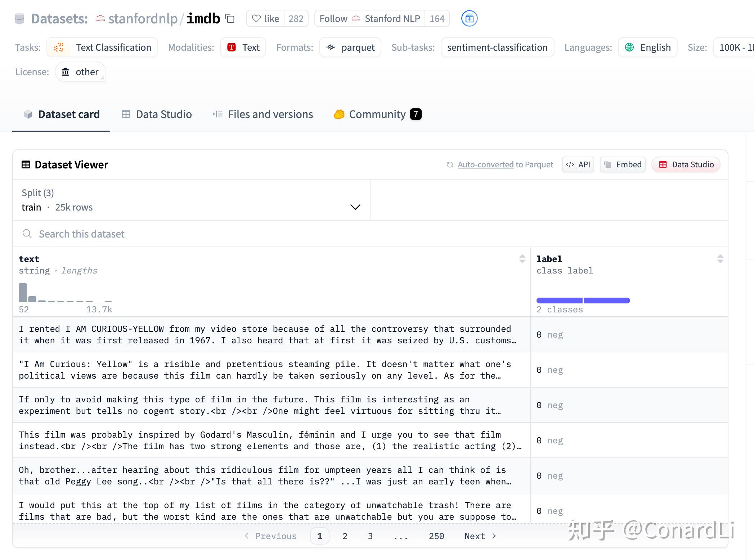Click the blue add-to-collection icon

[469, 18]
